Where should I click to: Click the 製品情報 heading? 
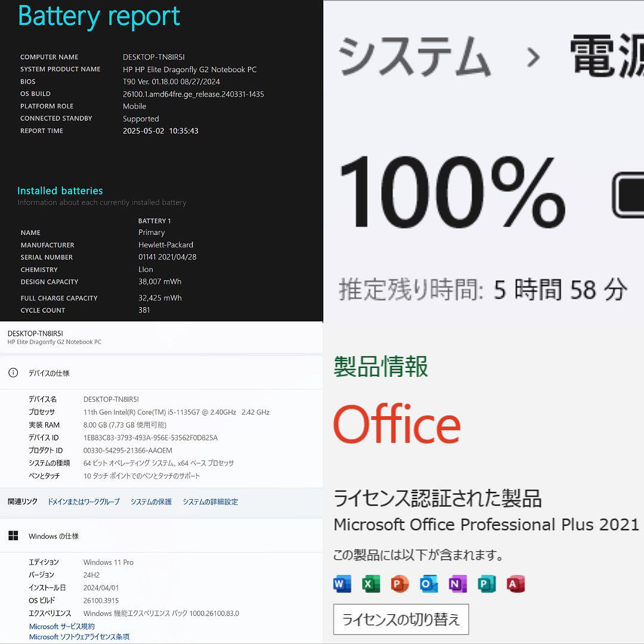point(380,366)
